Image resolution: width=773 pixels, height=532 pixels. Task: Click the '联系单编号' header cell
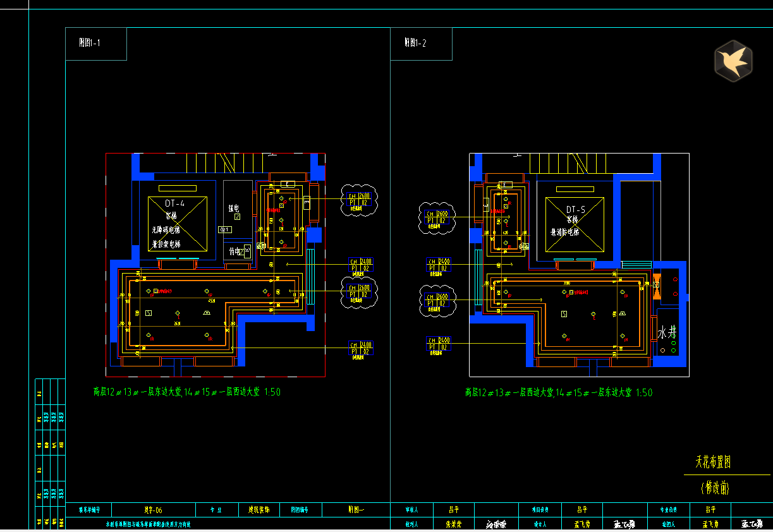[x=89, y=509]
